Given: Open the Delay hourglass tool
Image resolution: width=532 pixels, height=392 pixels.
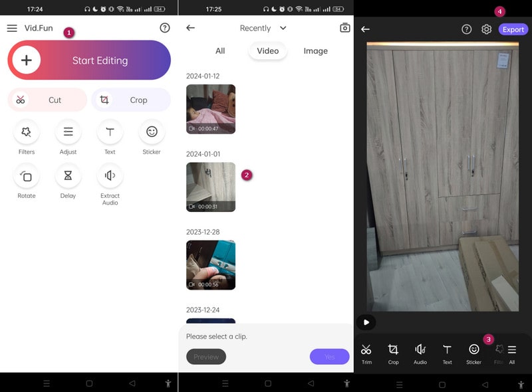Looking at the screenshot, I should [68, 176].
